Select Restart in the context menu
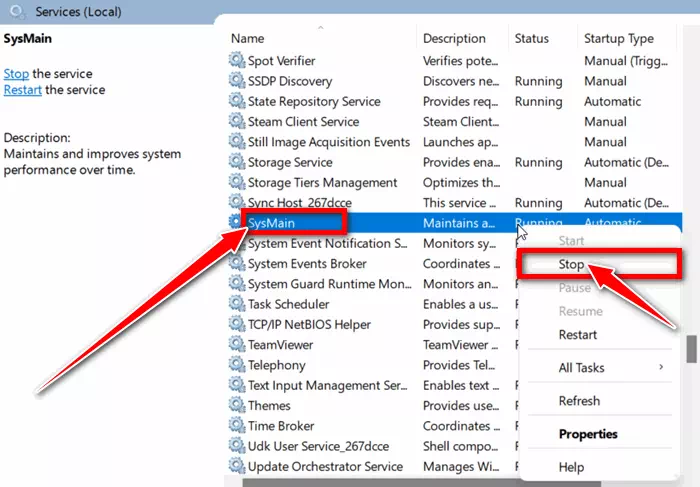Image resolution: width=700 pixels, height=487 pixels. [x=578, y=334]
